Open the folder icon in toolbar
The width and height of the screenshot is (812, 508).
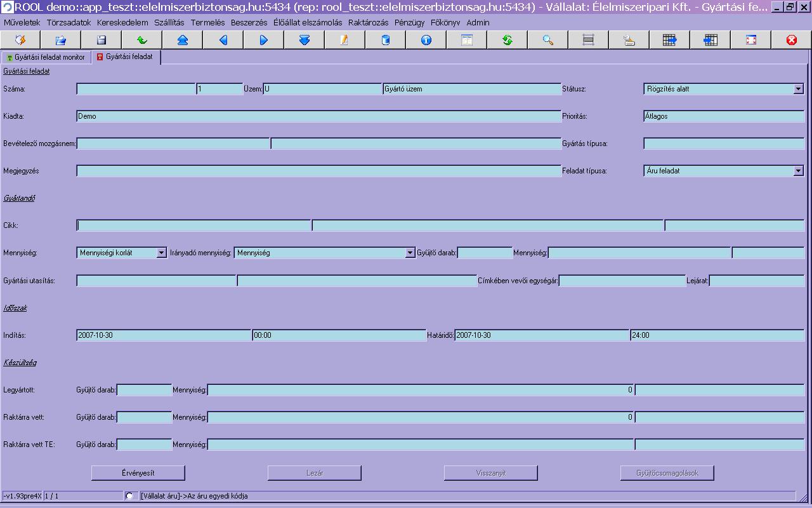point(61,40)
